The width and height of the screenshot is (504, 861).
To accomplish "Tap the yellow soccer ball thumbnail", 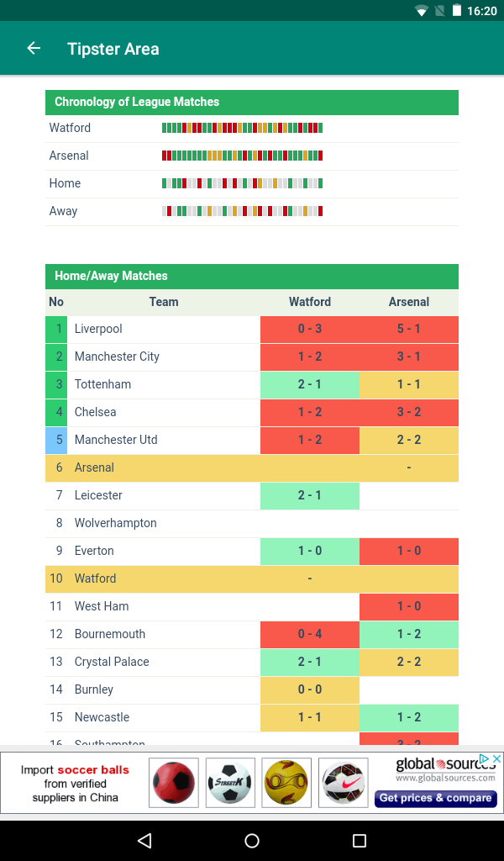I will click(286, 783).
